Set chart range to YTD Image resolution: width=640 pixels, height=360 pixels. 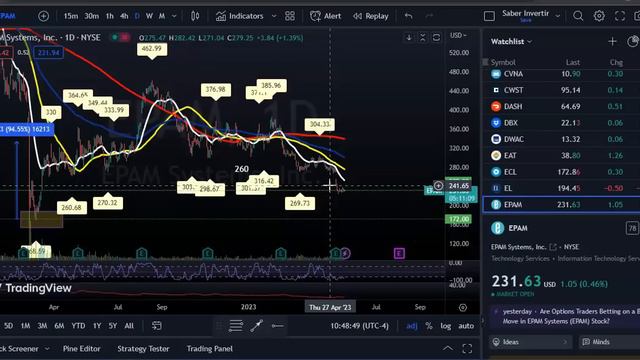pyautogui.click(x=78, y=326)
